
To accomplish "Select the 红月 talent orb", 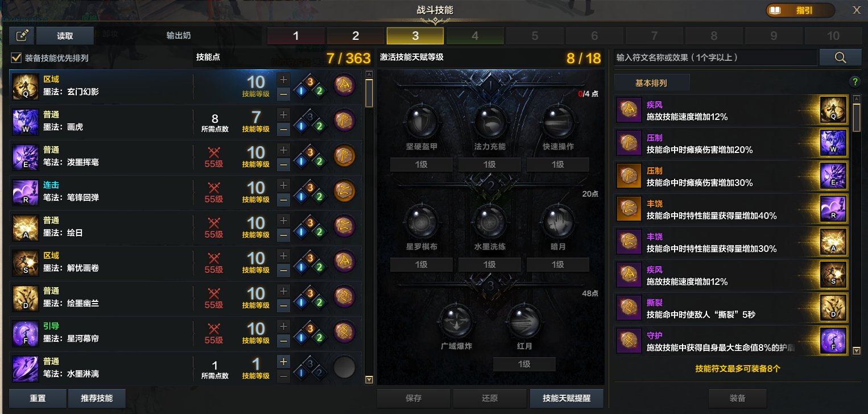I will (x=524, y=321).
